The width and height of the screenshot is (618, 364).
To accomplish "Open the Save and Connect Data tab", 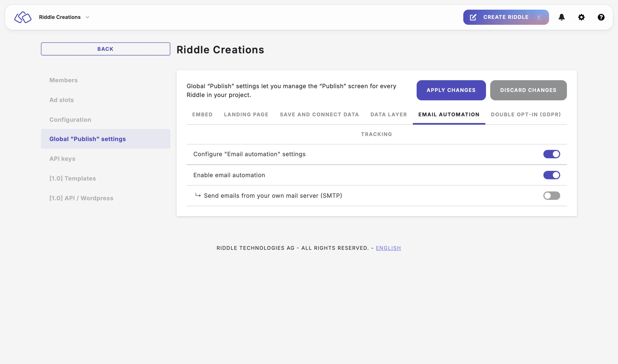I will tap(319, 115).
